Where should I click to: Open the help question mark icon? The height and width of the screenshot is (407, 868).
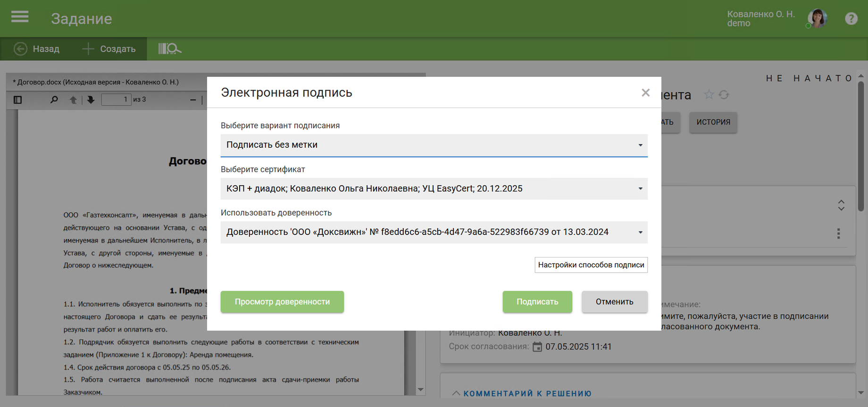(x=851, y=18)
